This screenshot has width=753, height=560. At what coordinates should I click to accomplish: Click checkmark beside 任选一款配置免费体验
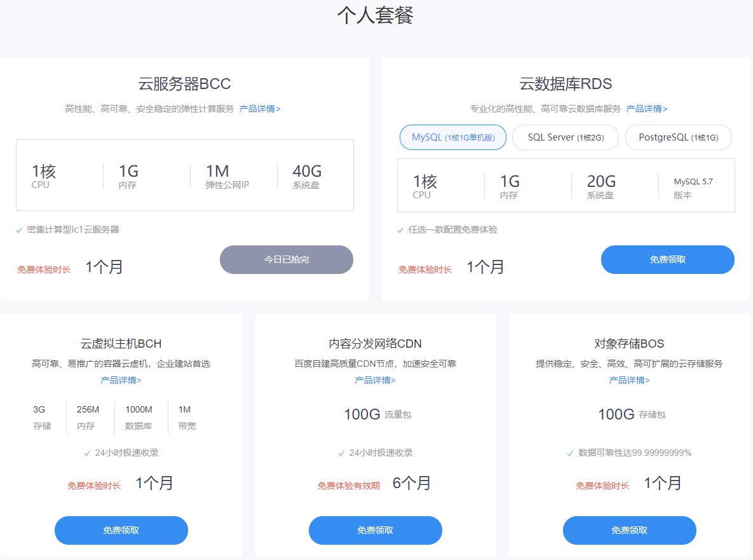[400, 230]
